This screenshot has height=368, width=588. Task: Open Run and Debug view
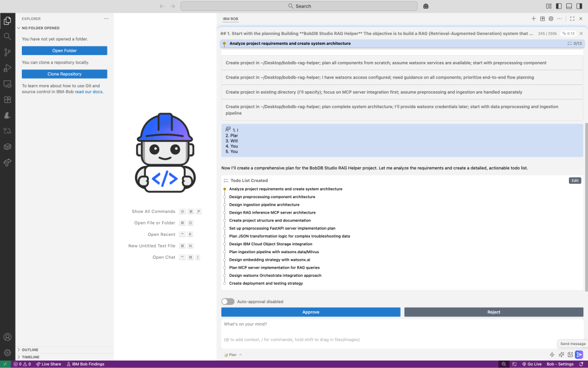(x=7, y=68)
